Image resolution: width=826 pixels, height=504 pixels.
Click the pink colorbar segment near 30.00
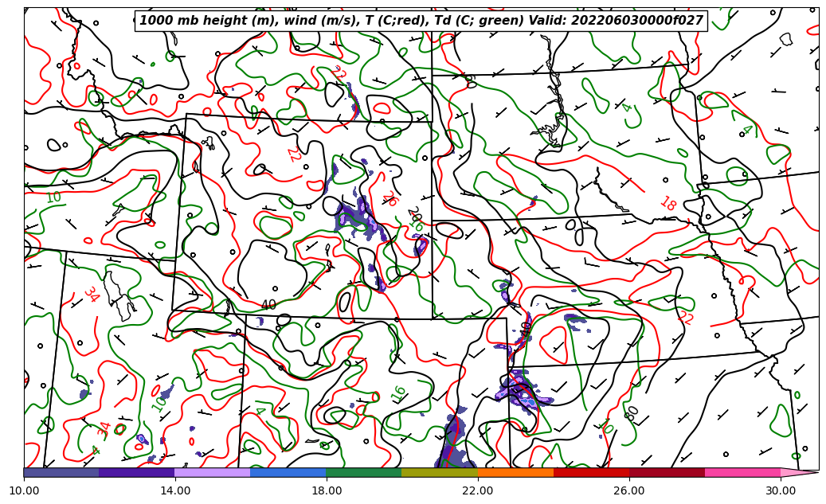coord(742,472)
